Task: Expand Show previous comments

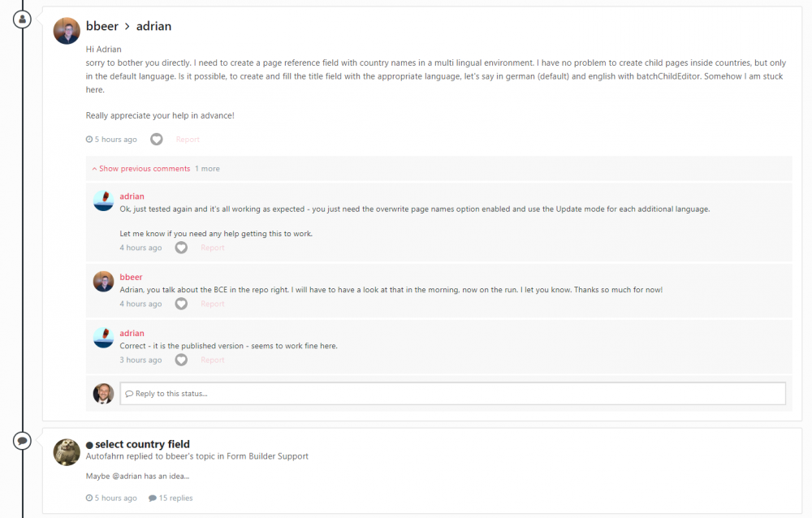Action: (140, 169)
